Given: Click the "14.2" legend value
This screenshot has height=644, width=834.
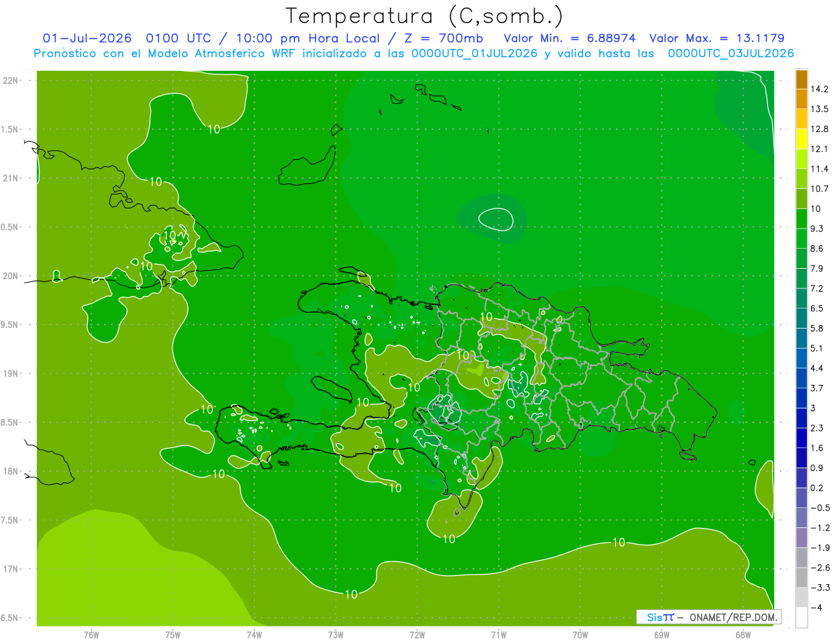Looking at the screenshot, I should (x=819, y=89).
